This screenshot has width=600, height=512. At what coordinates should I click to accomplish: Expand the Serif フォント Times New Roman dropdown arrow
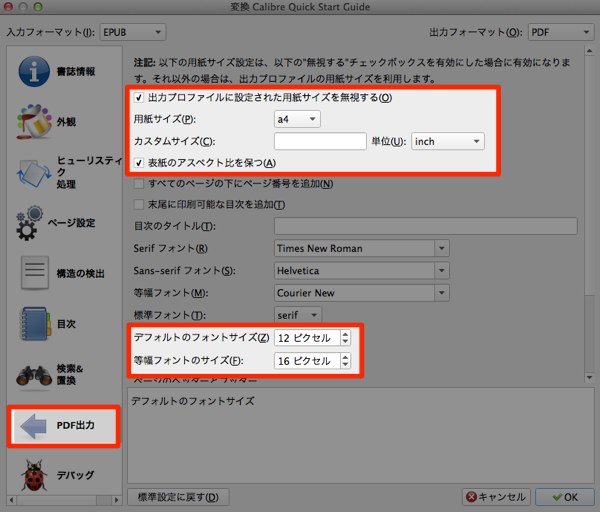click(442, 248)
